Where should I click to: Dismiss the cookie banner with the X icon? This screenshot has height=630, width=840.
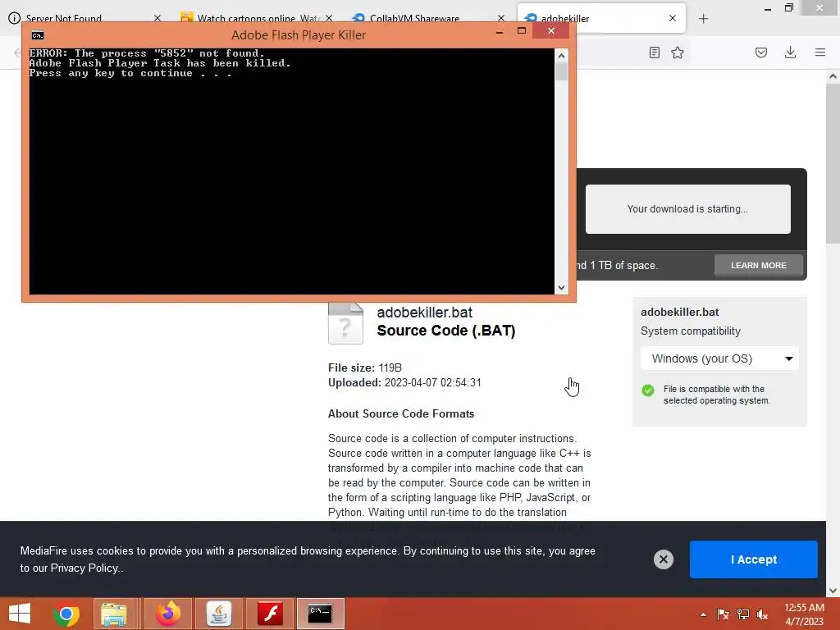[x=663, y=559]
